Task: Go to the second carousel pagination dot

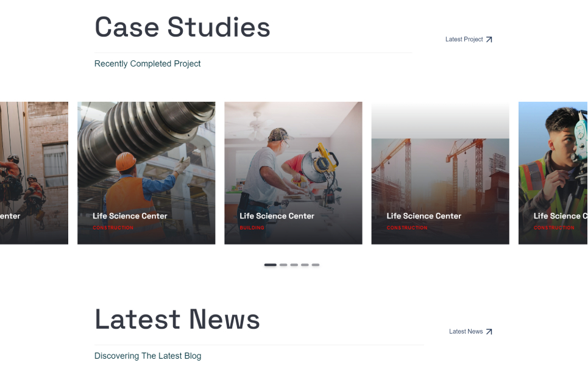Action: (x=283, y=265)
